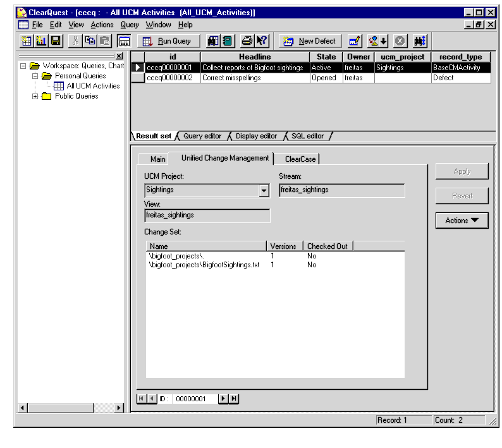The height and width of the screenshot is (448, 502).
Task: Go to first record navigation button
Action: (142, 399)
